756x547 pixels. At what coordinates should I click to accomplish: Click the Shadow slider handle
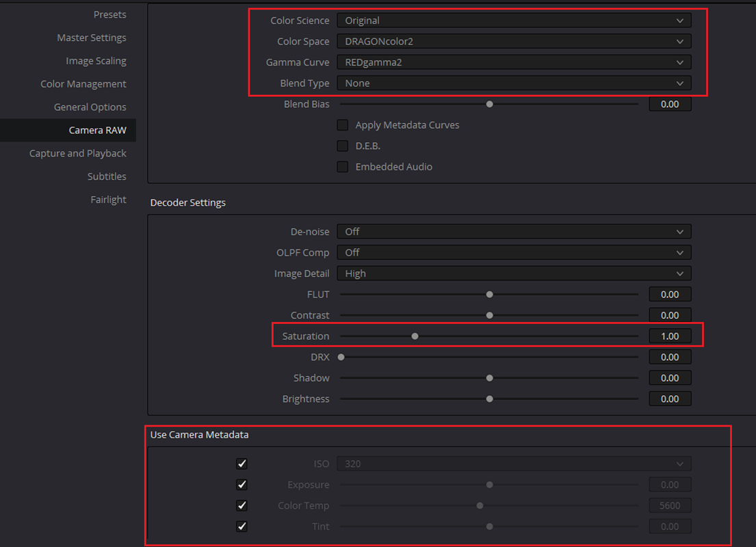(489, 378)
